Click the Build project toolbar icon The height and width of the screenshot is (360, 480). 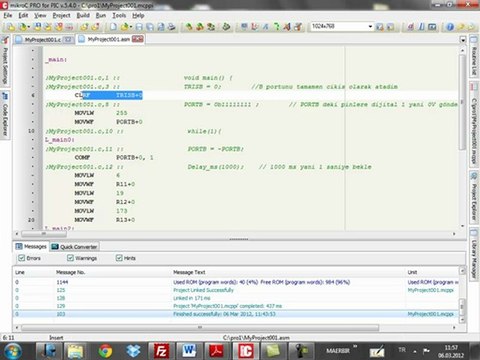pos(189,27)
